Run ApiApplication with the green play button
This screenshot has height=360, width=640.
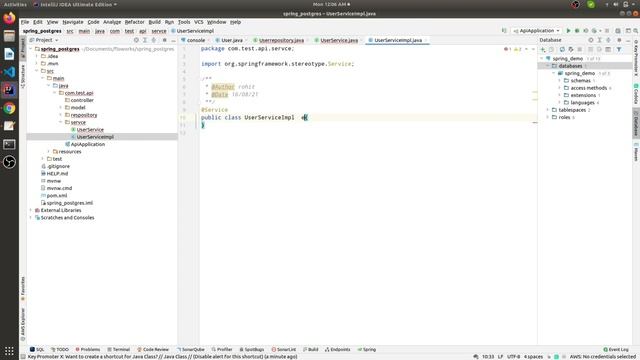tap(568, 31)
